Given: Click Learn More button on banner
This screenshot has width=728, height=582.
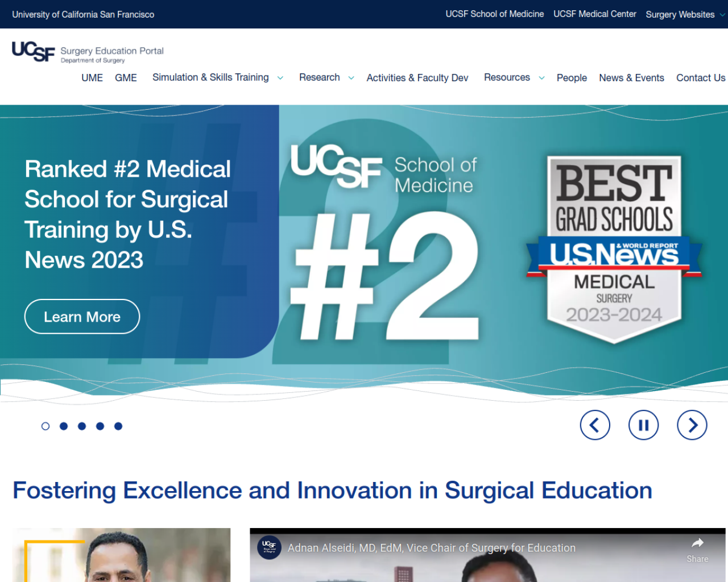Looking at the screenshot, I should pos(82,317).
